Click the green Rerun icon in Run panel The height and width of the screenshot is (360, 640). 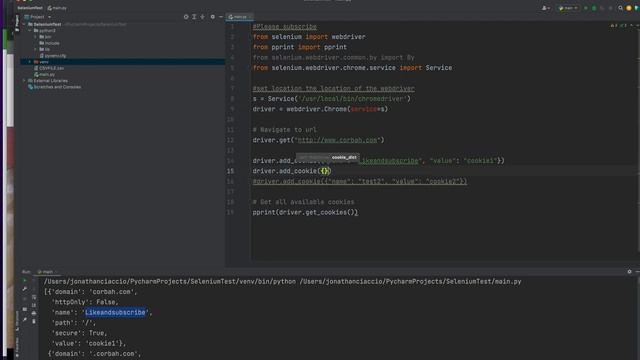click(24, 280)
